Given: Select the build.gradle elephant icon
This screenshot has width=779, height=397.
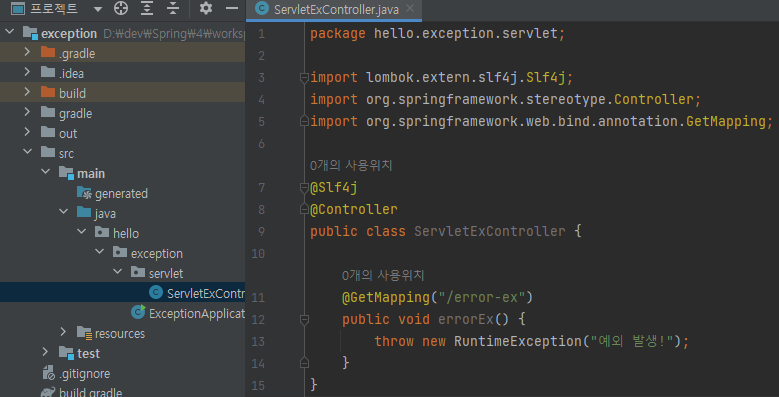Looking at the screenshot, I should click(x=48, y=392).
